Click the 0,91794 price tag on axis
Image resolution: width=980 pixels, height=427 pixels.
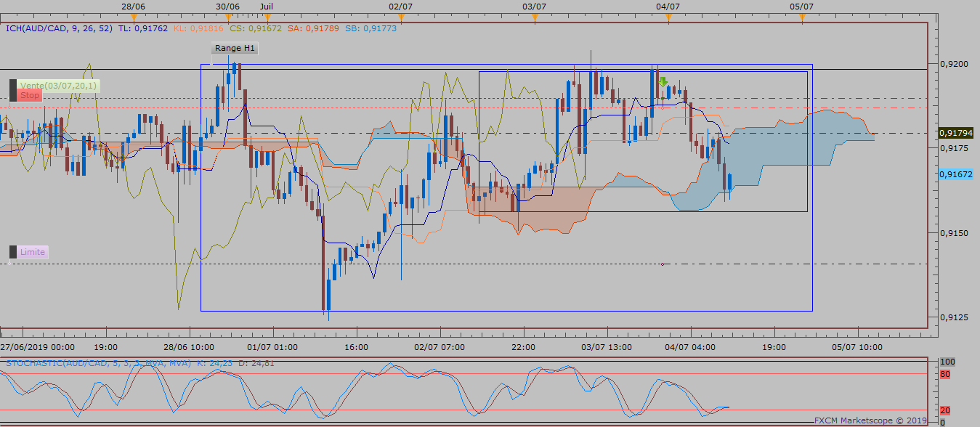(x=956, y=133)
